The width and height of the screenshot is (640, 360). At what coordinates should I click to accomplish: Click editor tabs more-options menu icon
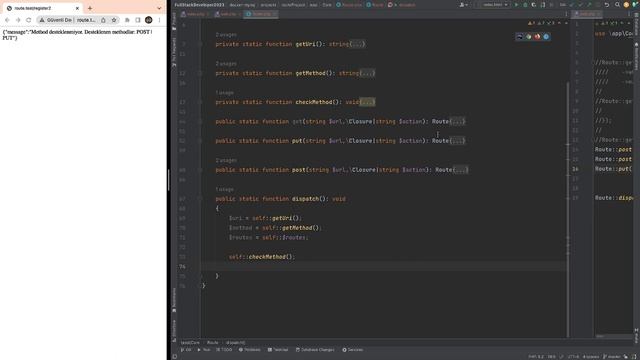tap(566, 14)
